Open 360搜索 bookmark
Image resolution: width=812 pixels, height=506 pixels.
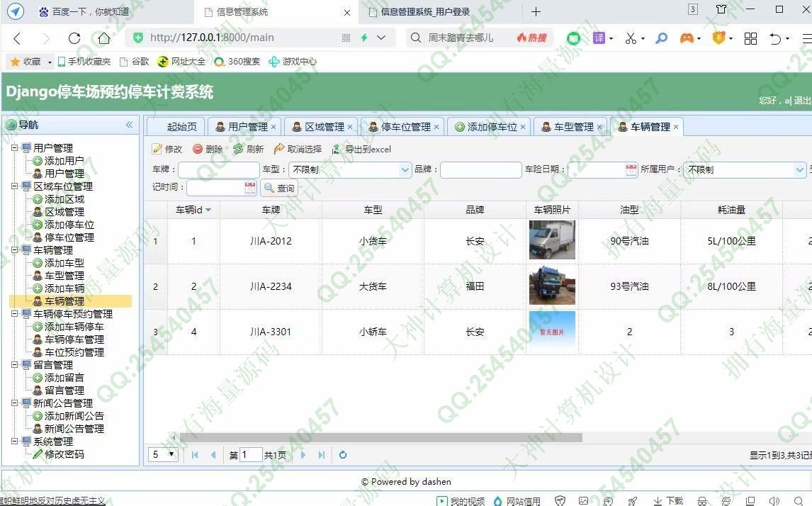point(237,62)
